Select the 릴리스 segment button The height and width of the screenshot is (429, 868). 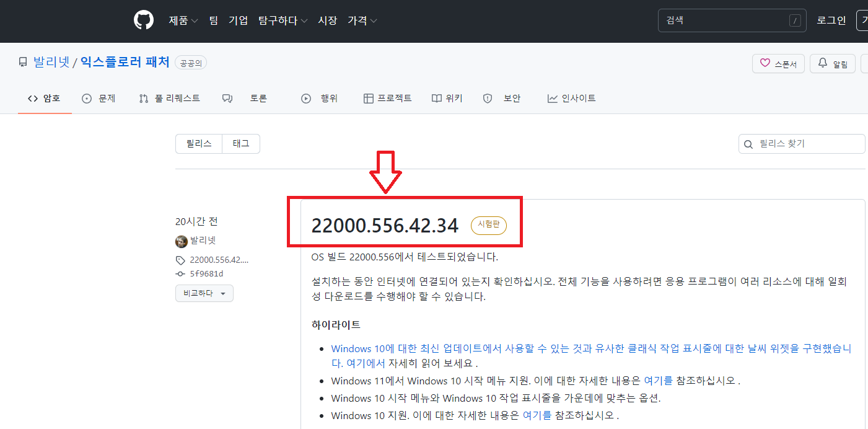tap(199, 144)
